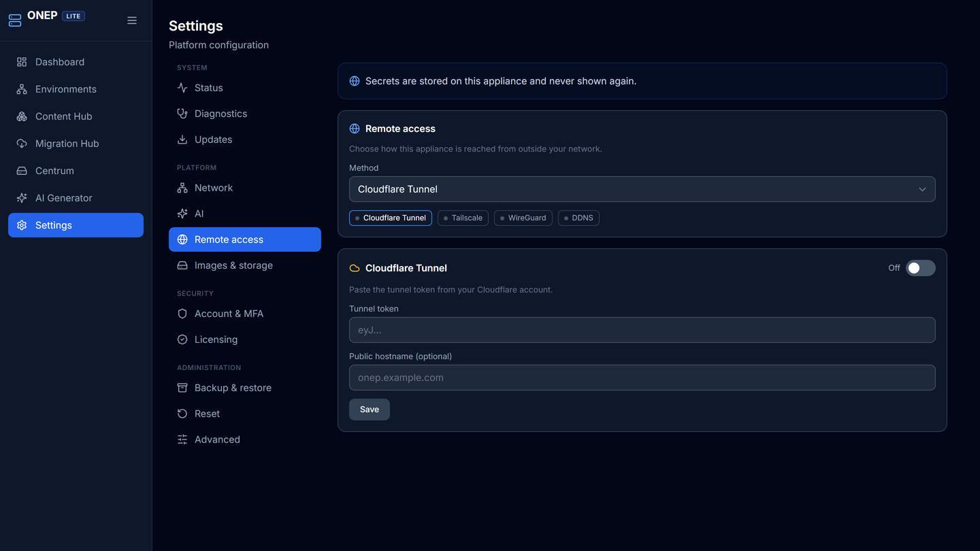The height and width of the screenshot is (551, 980).
Task: Open Images & storage settings
Action: [245, 265]
